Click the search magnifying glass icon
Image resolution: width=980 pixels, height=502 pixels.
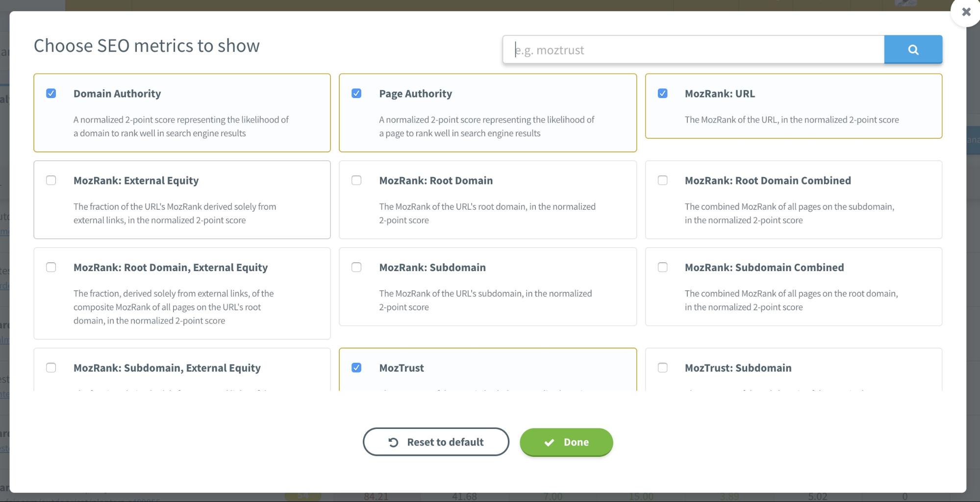click(x=912, y=49)
